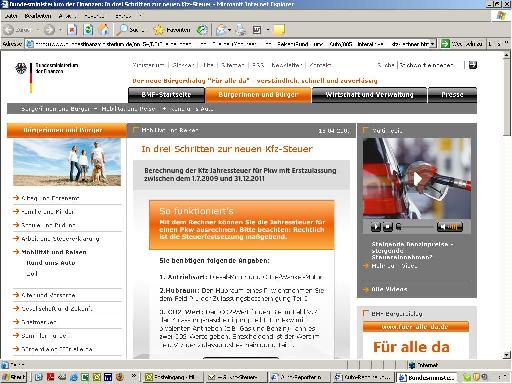Click the Search magnifier toolbar button
This screenshot has height=384, width=512.
click(x=131, y=30)
